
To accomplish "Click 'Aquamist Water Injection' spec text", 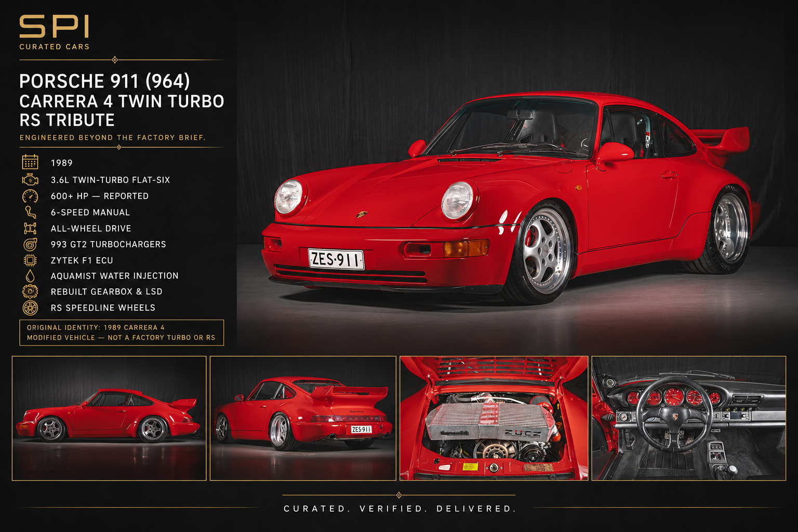I will click(x=114, y=276).
